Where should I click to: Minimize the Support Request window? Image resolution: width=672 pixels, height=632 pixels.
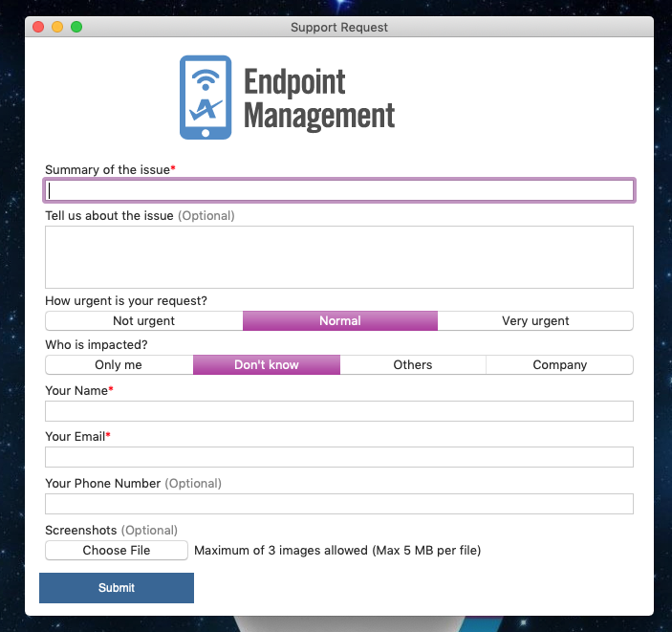click(x=57, y=27)
